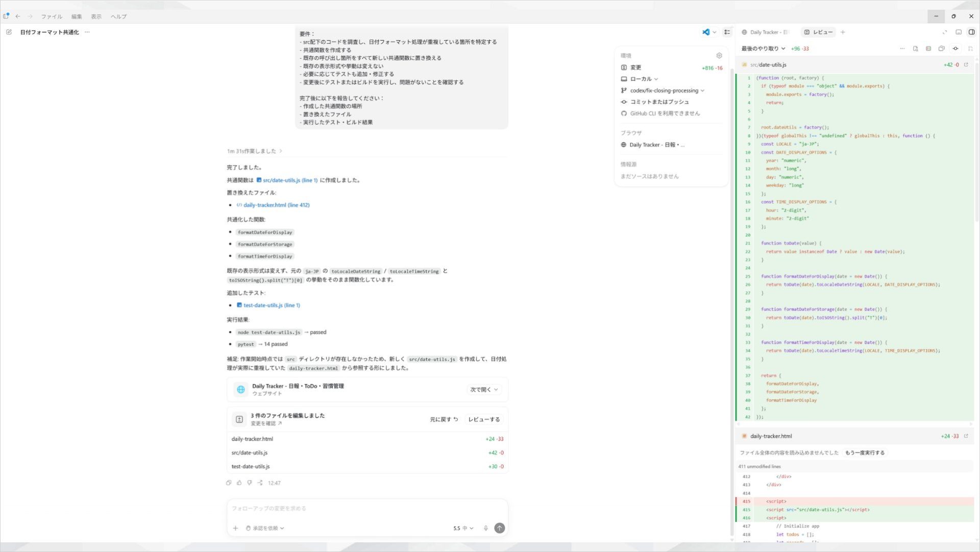The image size is (980, 552).
Task: Go back with the left arrow
Action: (x=18, y=16)
